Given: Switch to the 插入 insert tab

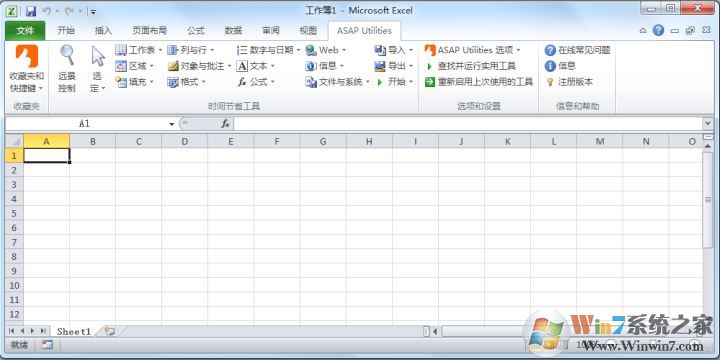Looking at the screenshot, I should click(x=103, y=31).
